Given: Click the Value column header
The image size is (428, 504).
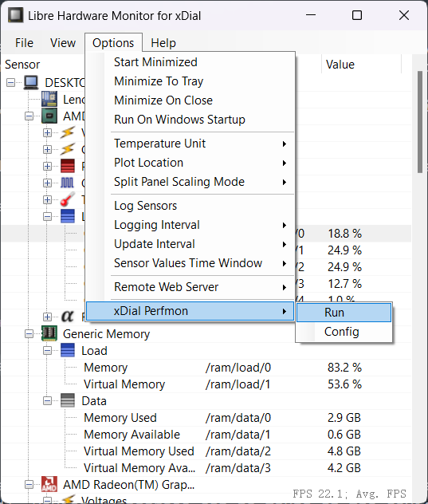Looking at the screenshot, I should 340,65.
